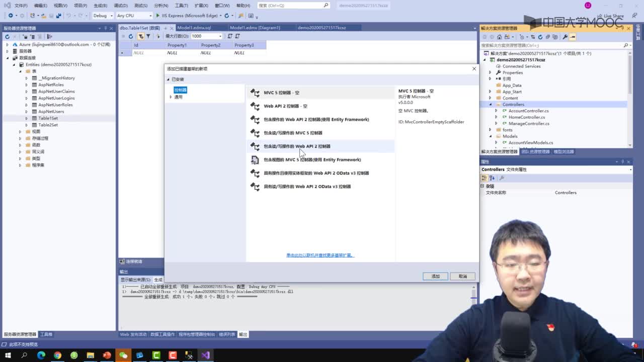Switch to 错误列表 bottom tab

(227, 334)
